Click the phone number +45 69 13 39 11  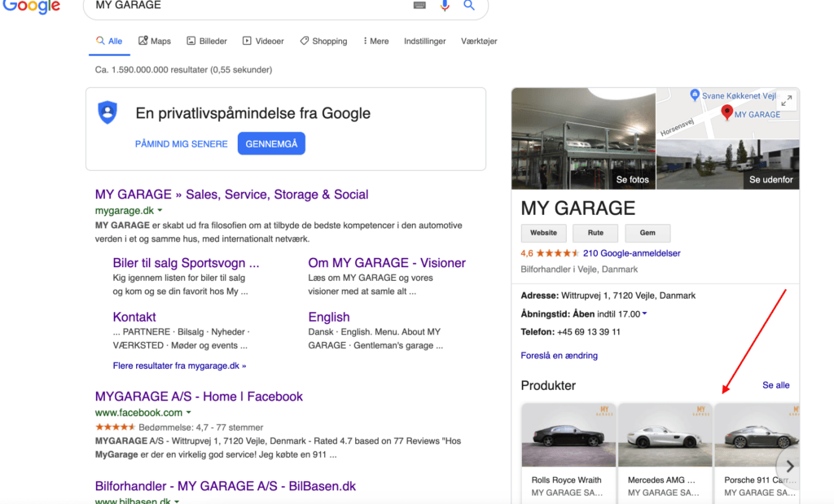click(x=588, y=331)
